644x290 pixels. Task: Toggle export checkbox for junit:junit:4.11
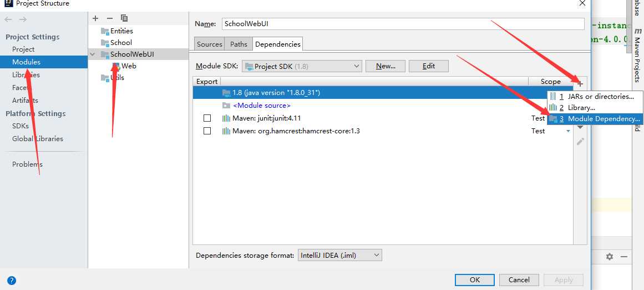click(207, 118)
